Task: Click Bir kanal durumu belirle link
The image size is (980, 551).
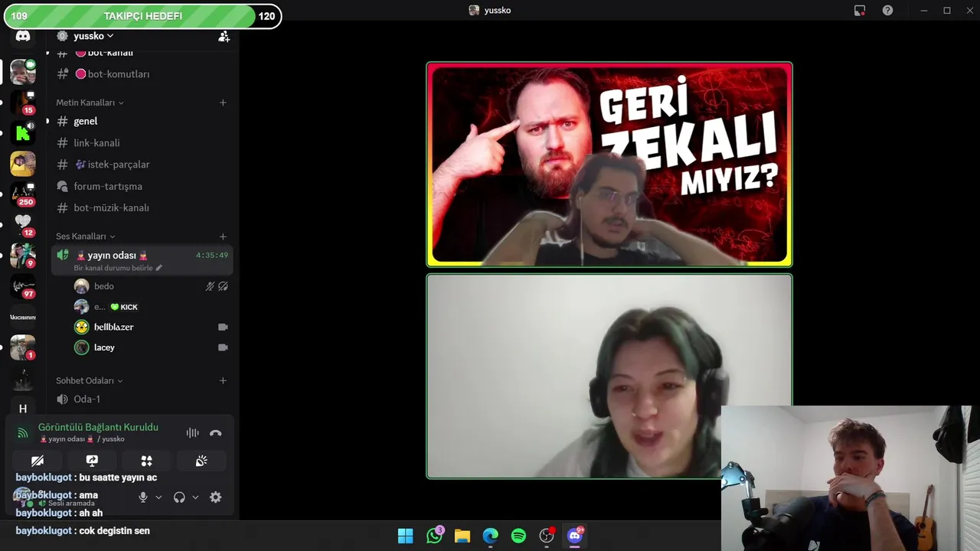Action: coord(118,268)
